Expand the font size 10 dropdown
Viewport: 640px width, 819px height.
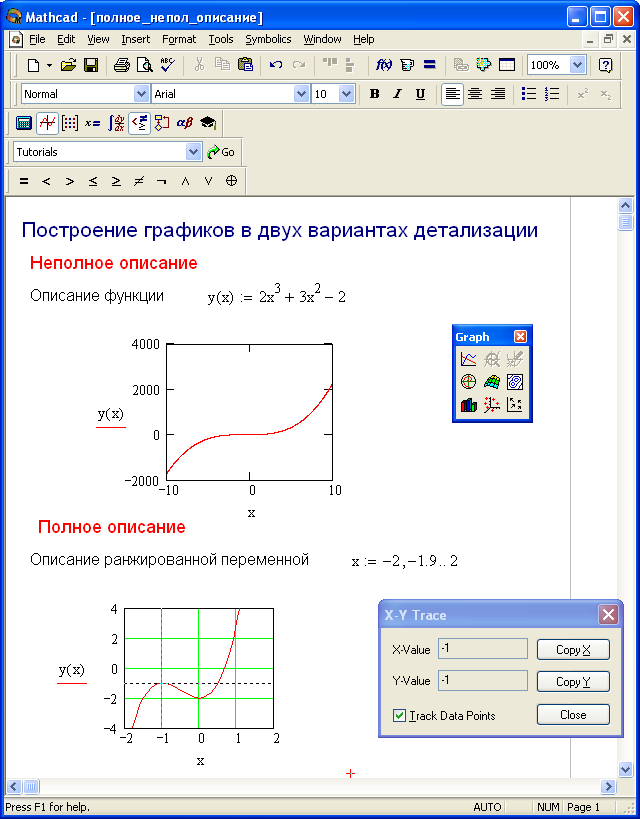pos(346,94)
